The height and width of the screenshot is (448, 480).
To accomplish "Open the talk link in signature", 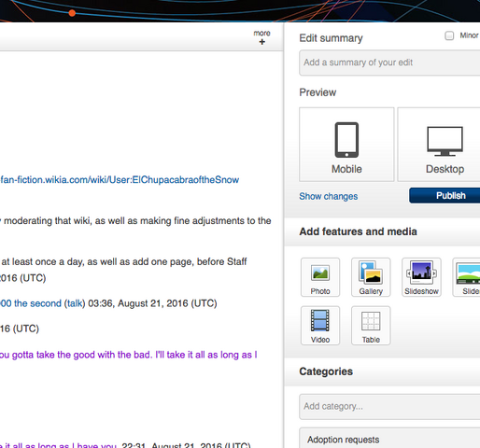I will [x=75, y=303].
